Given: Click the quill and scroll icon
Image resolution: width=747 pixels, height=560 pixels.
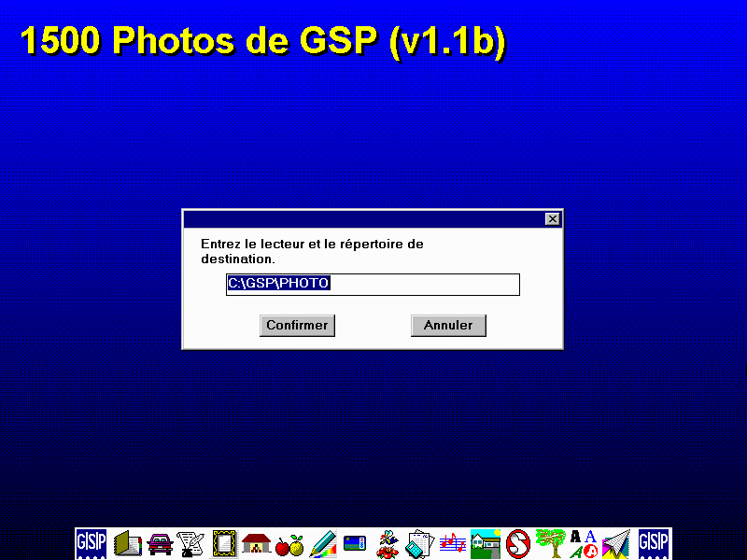Looking at the screenshot, I should pyautogui.click(x=191, y=543).
